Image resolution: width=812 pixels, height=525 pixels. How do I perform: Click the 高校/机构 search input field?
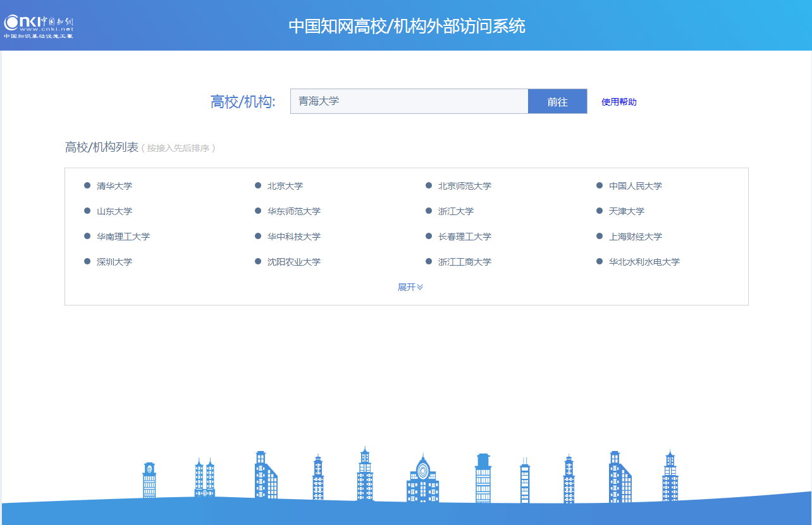click(409, 101)
